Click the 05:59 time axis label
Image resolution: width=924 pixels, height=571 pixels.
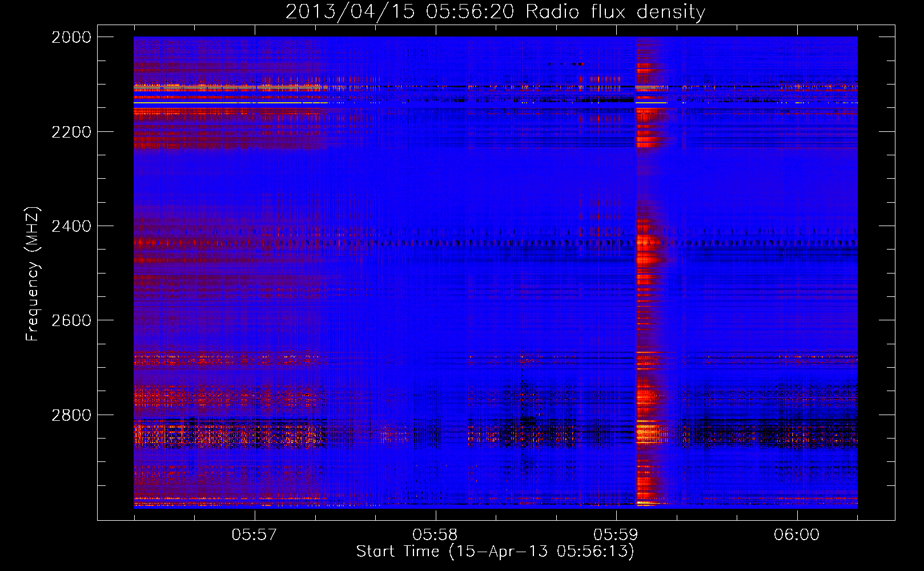[616, 535]
